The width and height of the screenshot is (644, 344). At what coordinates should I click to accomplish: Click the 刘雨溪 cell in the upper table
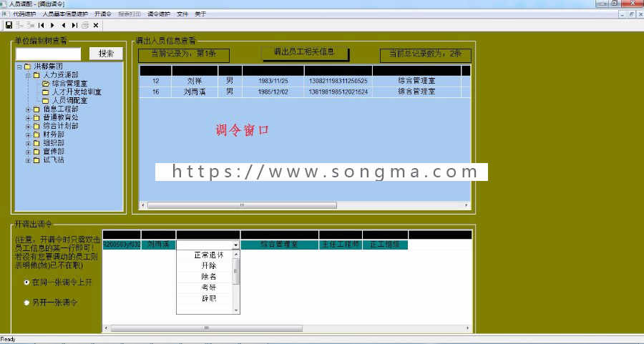[x=195, y=92]
